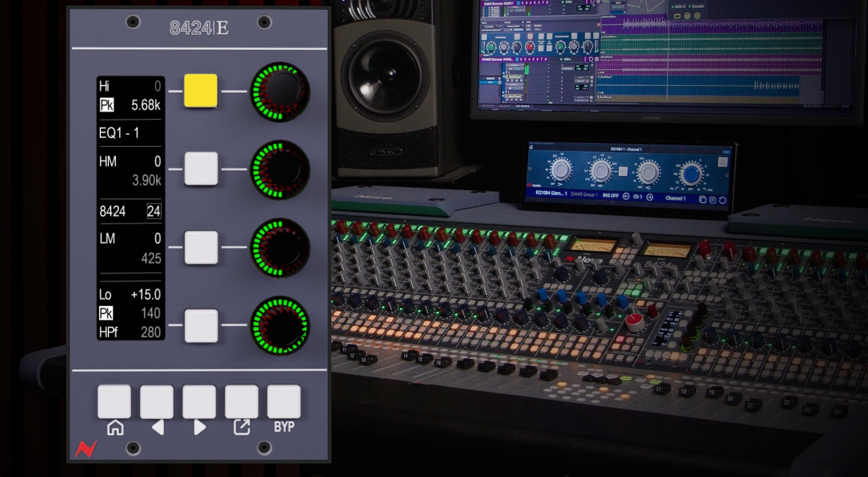This screenshot has width=868, height=477.
Task: Click the Pk indicator beside 140
Action: pos(106,313)
